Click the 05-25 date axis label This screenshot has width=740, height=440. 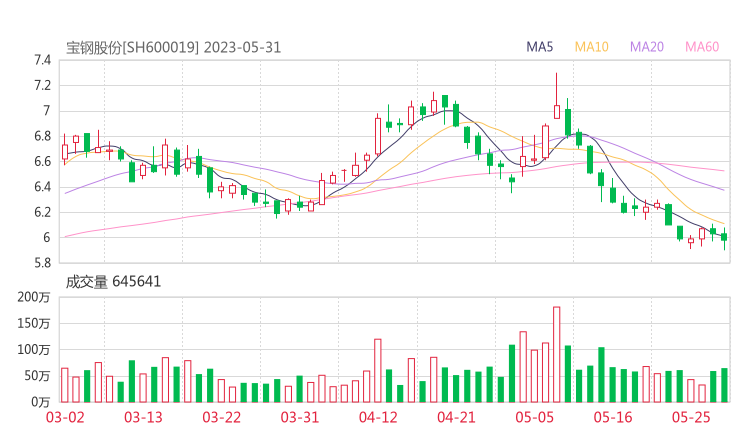pyautogui.click(x=691, y=417)
